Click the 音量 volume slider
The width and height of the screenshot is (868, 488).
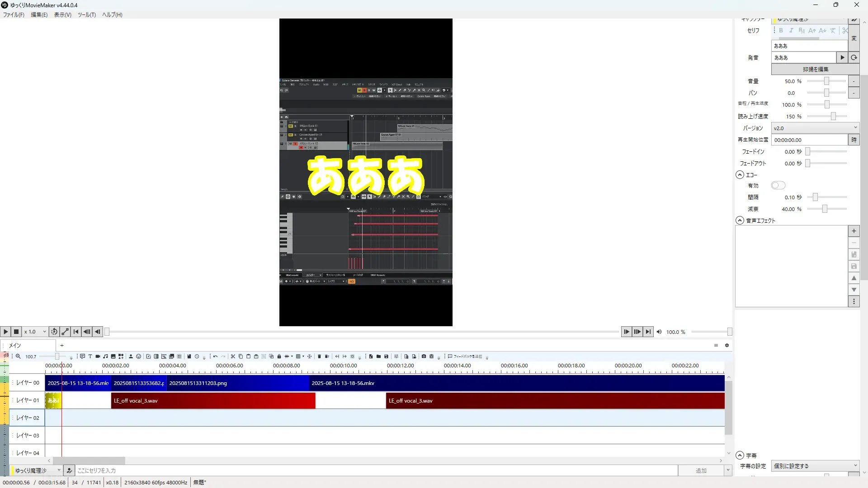coord(826,81)
